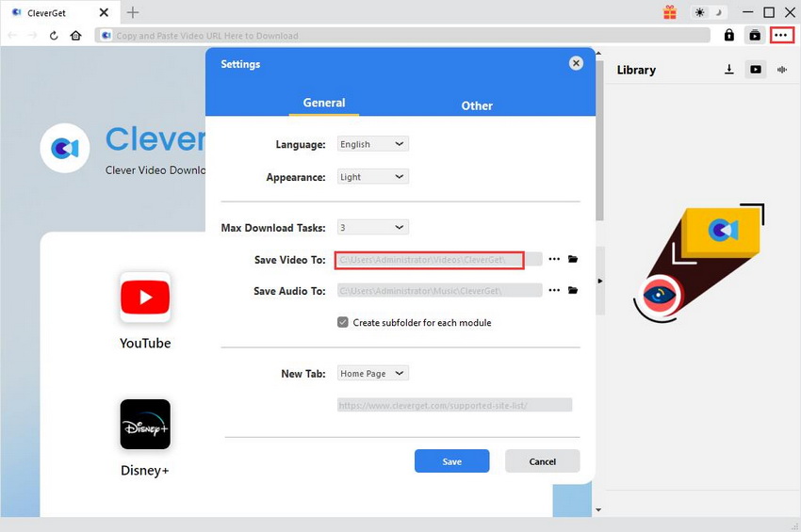Browse for a new Save Audio path

pos(554,291)
